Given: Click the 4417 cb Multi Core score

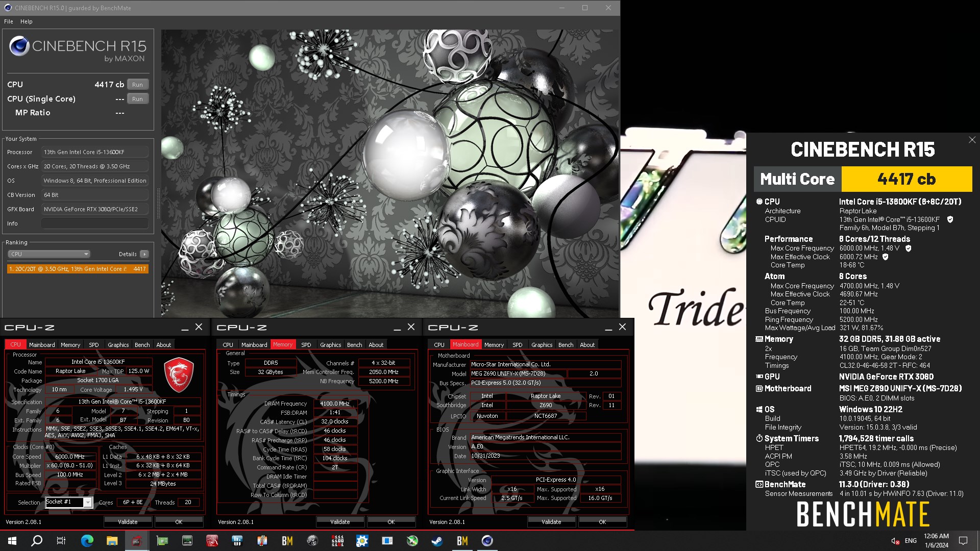Looking at the screenshot, I should point(906,179).
